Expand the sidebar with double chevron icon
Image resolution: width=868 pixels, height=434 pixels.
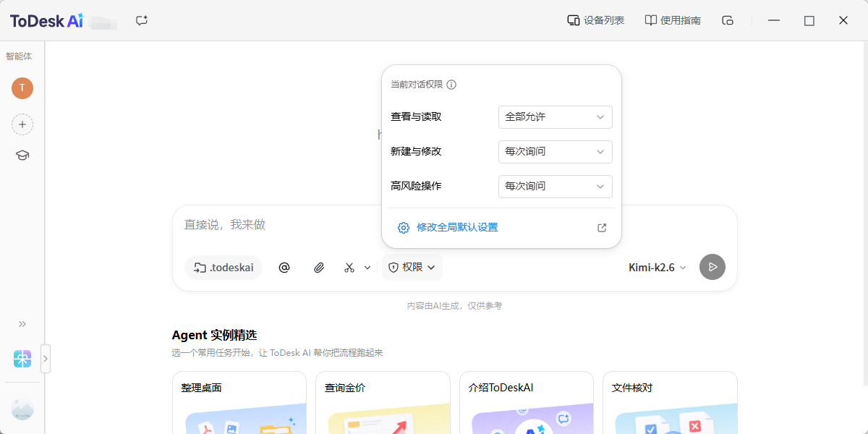[x=22, y=324]
